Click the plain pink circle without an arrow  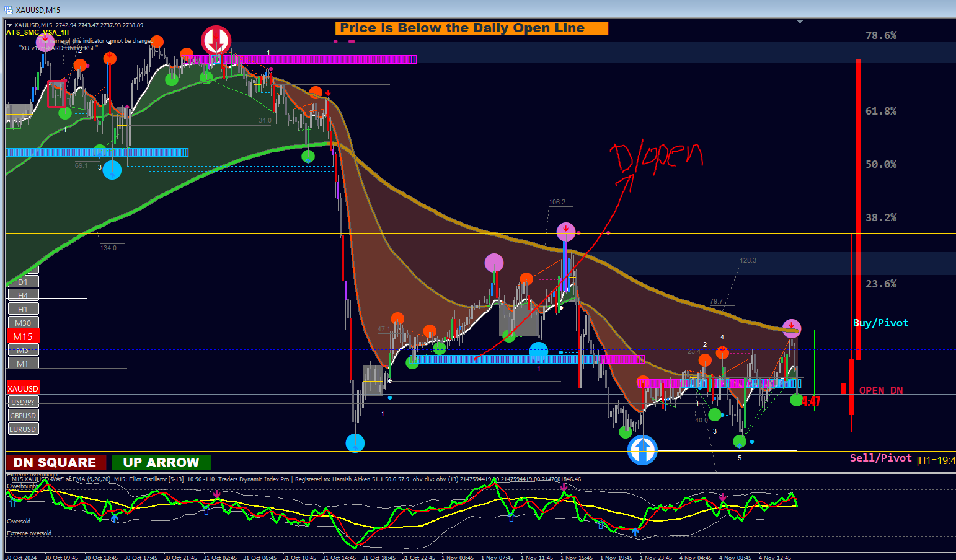pos(494,263)
